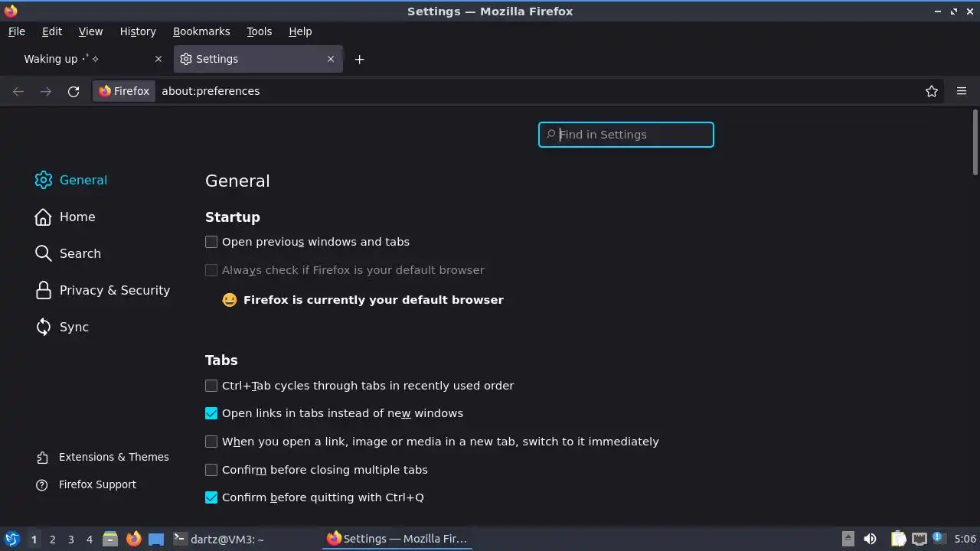Open the Tools menu

(260, 31)
